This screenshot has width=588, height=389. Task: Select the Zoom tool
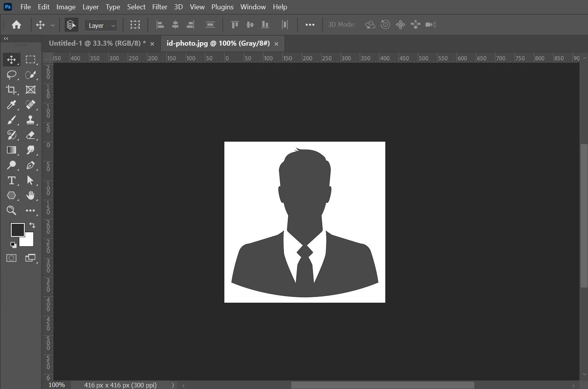[x=11, y=210]
